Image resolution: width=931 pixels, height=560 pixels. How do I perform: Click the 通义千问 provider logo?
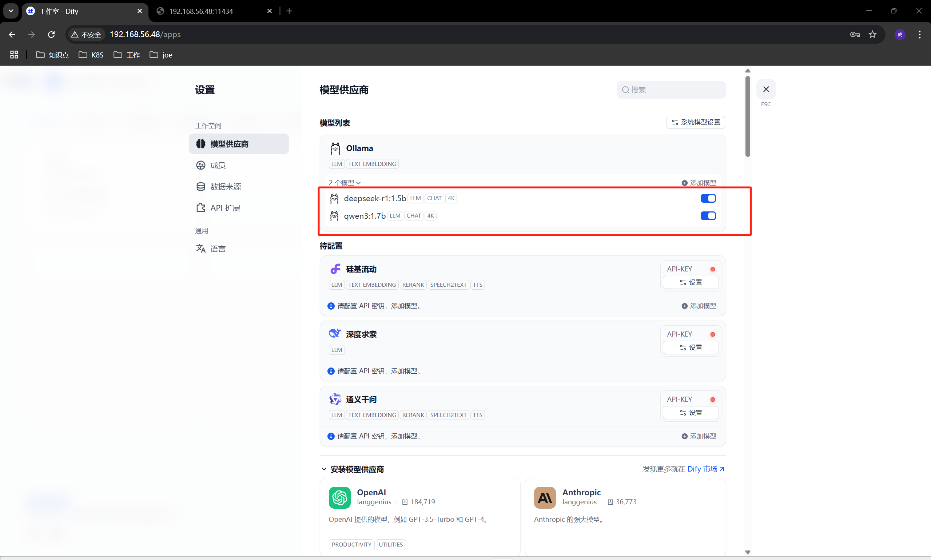click(335, 399)
